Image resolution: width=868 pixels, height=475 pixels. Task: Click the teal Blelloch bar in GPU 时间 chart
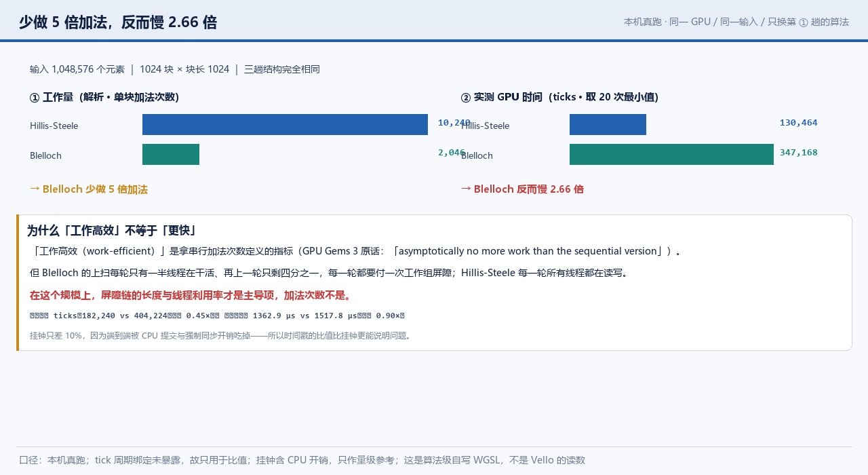671,155
